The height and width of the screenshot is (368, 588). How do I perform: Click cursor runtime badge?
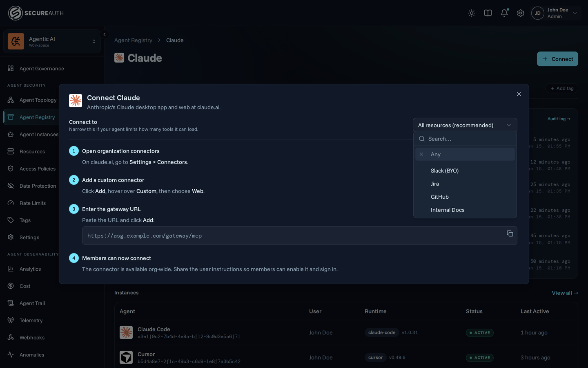click(375, 357)
